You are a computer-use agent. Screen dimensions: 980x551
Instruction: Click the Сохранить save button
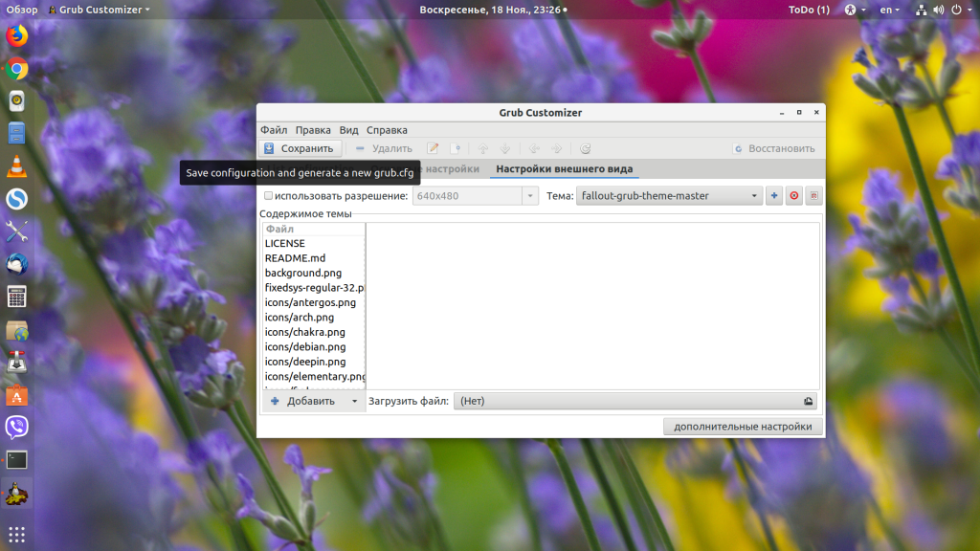[x=300, y=148]
